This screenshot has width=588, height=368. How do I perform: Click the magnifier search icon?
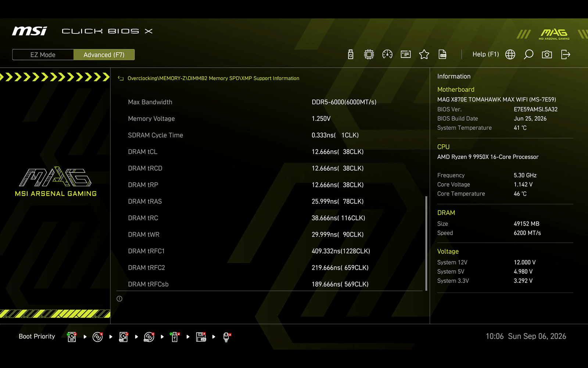(528, 54)
